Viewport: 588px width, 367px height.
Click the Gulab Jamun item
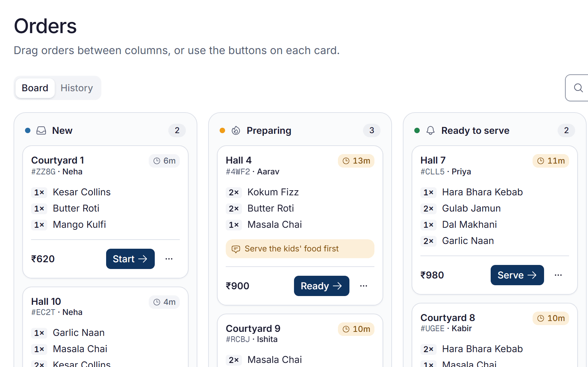click(x=471, y=208)
